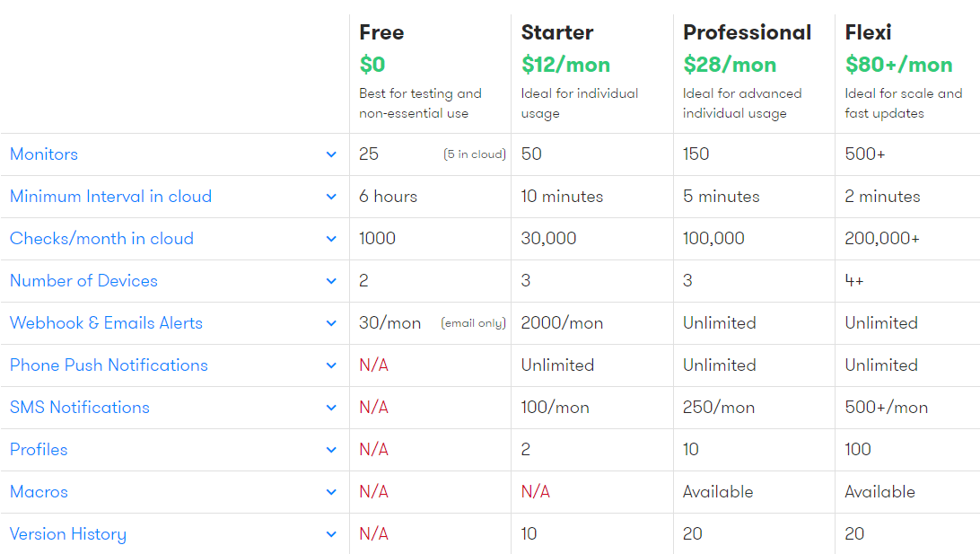
Task: Click the Flexi plan $80+/mon price
Action: point(898,65)
